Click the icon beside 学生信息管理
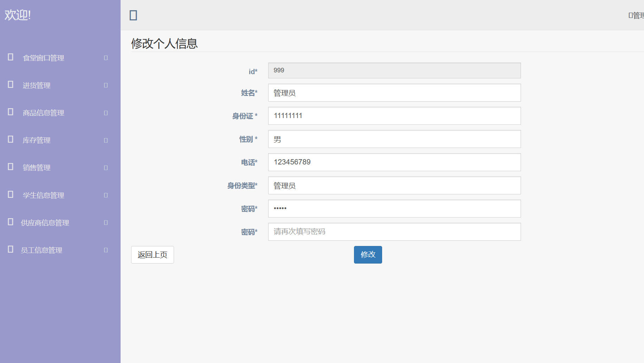644x363 pixels. click(11, 195)
